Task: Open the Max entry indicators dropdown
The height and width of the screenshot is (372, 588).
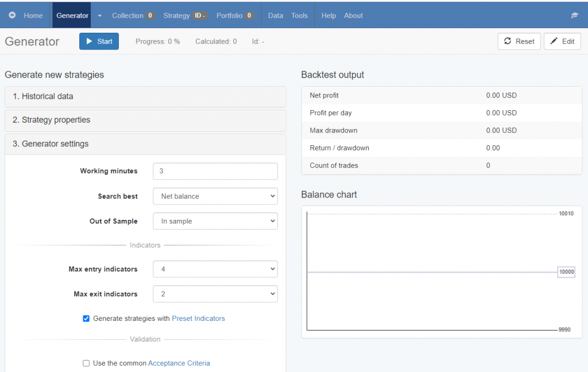Action: tap(215, 269)
